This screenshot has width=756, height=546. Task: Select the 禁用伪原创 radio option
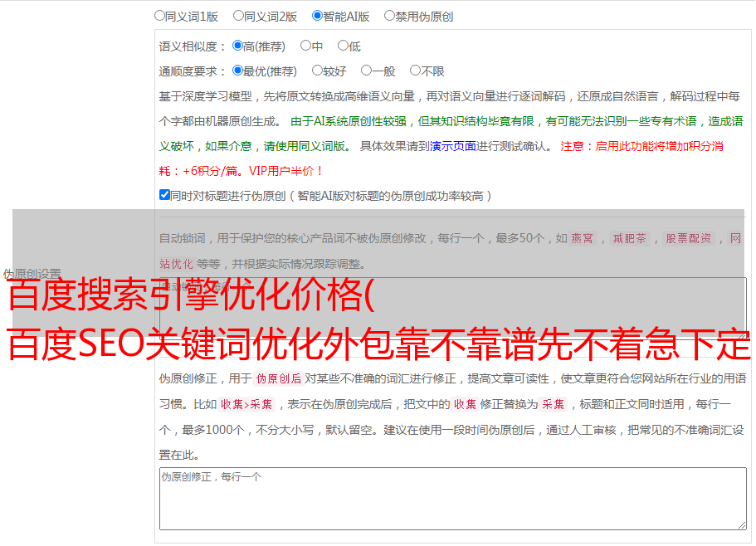click(389, 16)
